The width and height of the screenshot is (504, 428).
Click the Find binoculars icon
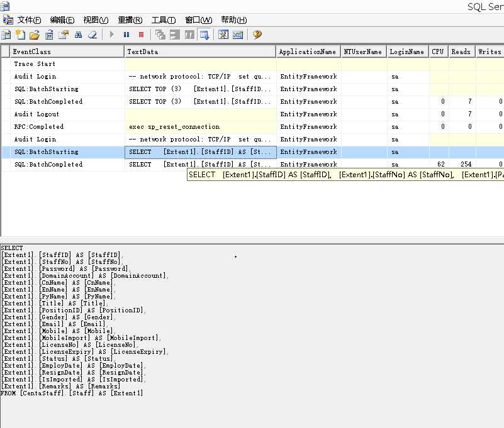click(78, 35)
